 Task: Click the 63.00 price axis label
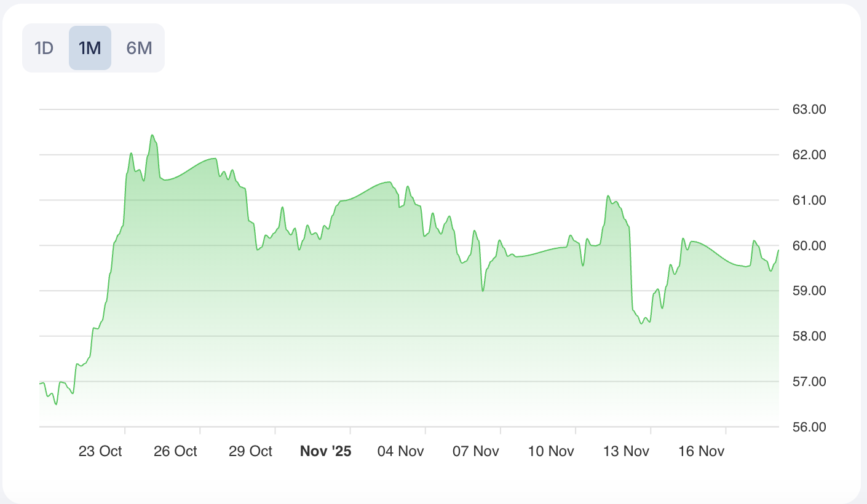click(x=809, y=109)
